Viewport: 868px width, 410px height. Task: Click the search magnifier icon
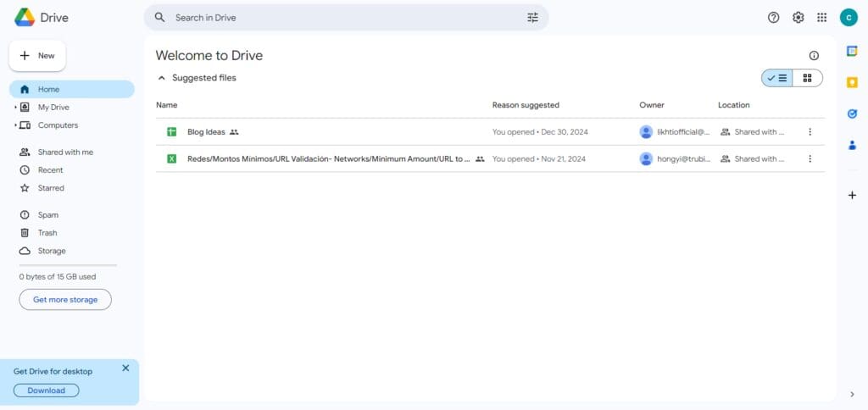160,17
